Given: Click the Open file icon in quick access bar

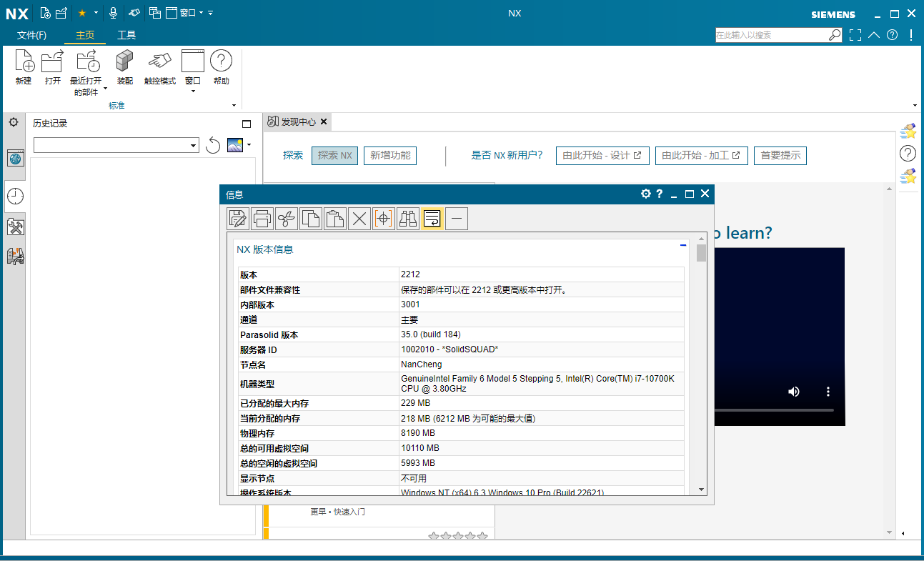Looking at the screenshot, I should tap(61, 12).
